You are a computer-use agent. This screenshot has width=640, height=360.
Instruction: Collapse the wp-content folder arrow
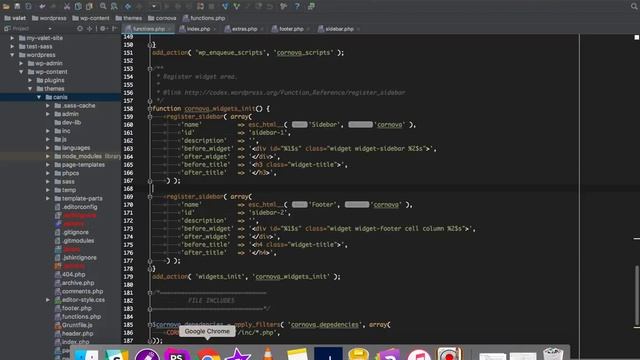[x=21, y=72]
